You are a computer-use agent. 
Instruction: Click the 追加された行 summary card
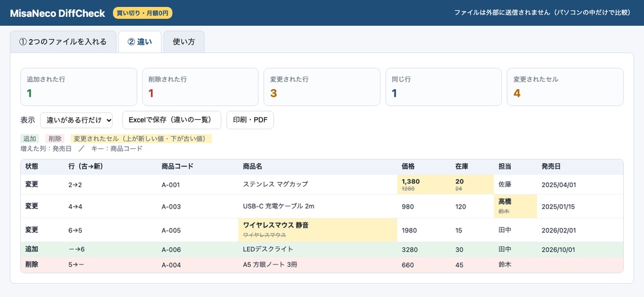point(79,87)
